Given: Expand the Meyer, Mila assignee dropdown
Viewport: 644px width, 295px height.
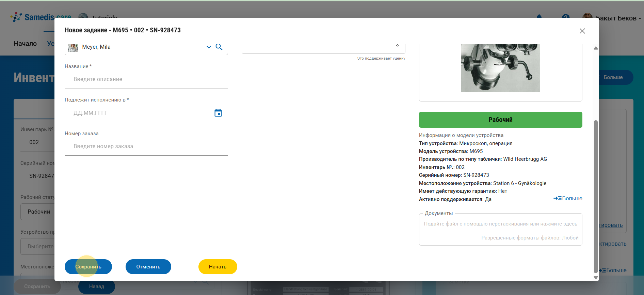Looking at the screenshot, I should pos(209,47).
